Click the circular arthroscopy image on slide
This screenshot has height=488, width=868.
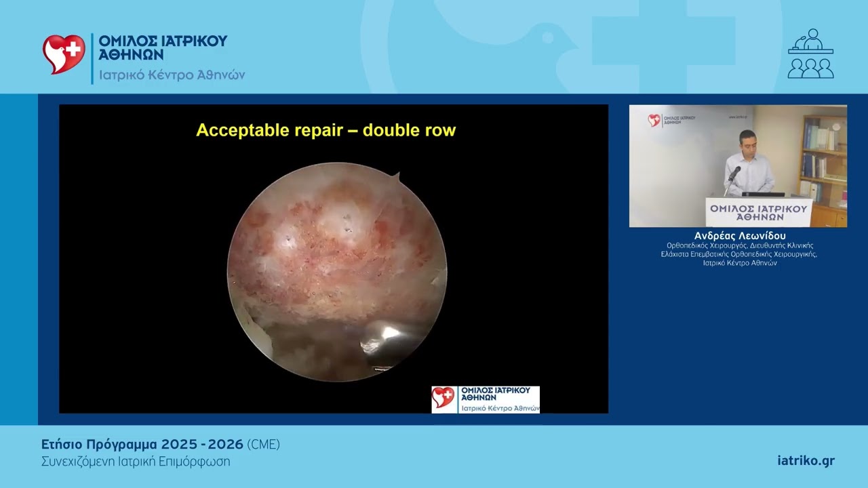click(337, 272)
